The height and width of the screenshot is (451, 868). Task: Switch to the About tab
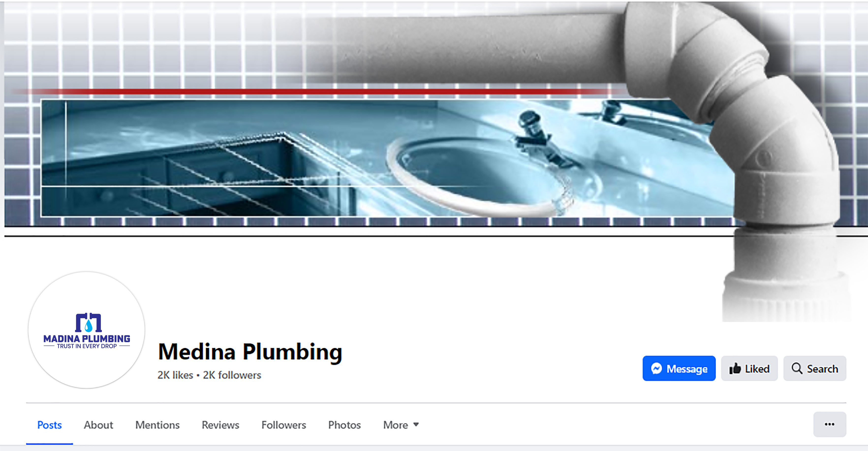[98, 425]
